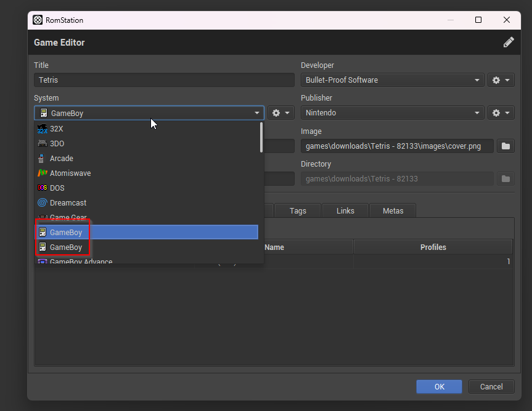
Task: Maximize the RomStation window
Action: [x=478, y=20]
